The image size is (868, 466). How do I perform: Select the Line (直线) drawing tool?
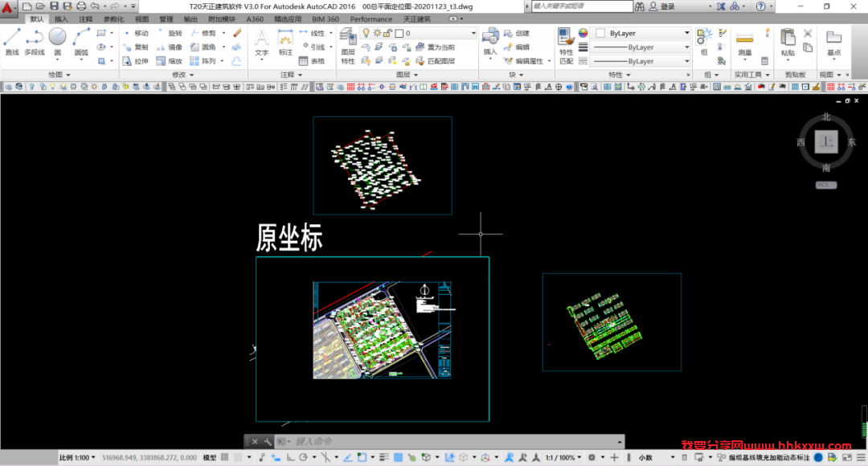pyautogui.click(x=12, y=43)
